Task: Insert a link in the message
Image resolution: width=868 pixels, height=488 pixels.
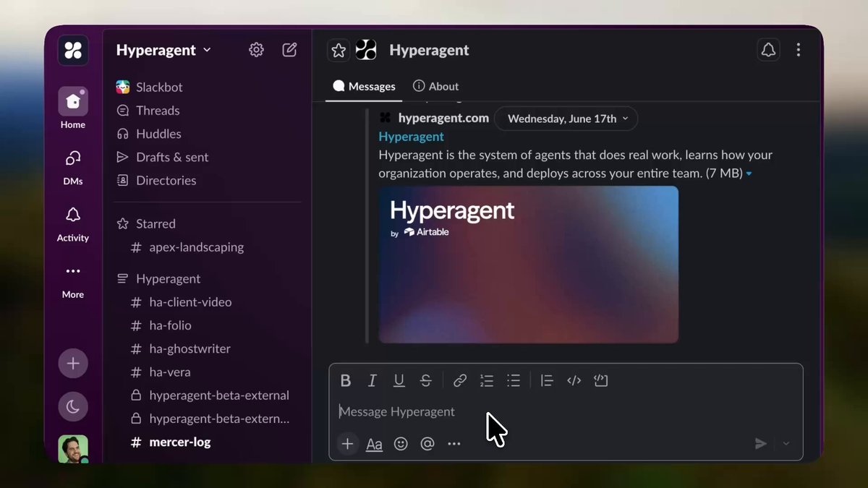Action: click(460, 380)
